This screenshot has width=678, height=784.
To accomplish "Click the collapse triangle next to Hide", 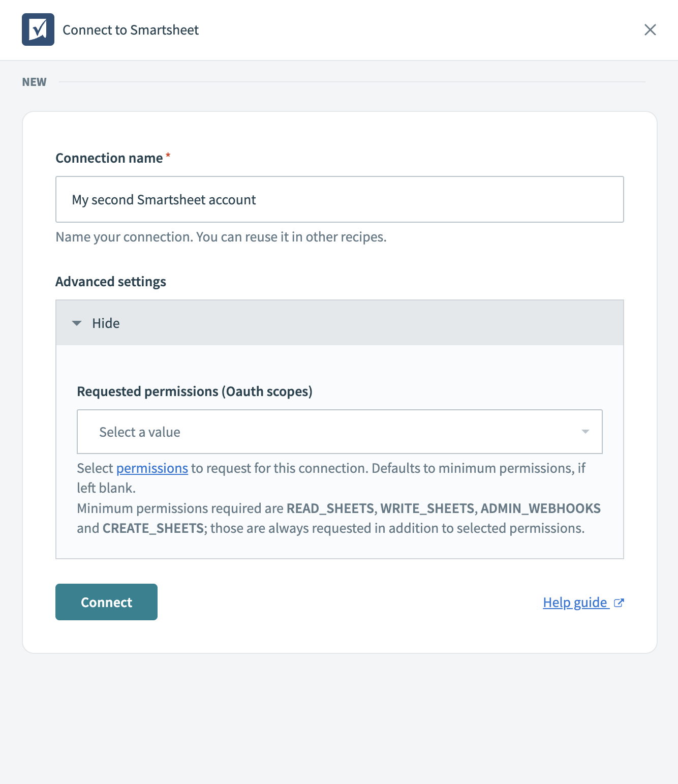I will 77,323.
